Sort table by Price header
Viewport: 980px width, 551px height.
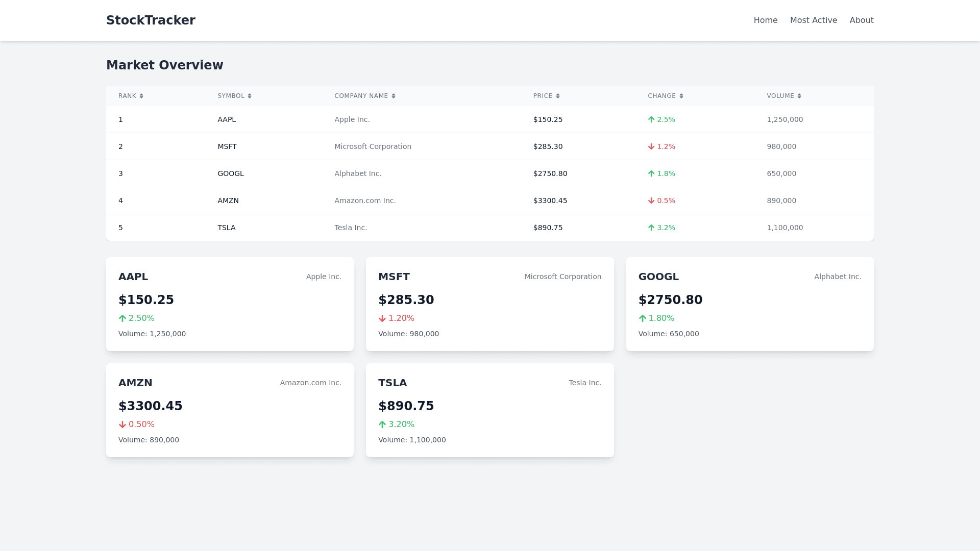point(543,96)
